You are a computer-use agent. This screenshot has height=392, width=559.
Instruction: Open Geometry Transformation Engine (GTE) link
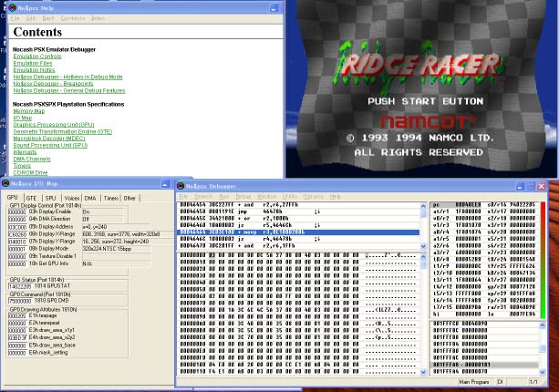click(x=62, y=131)
